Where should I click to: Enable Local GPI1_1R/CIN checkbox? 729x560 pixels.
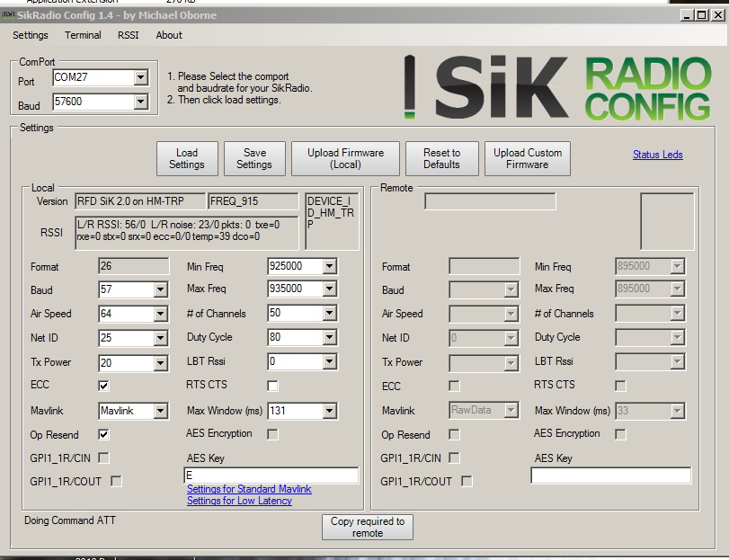pos(103,458)
